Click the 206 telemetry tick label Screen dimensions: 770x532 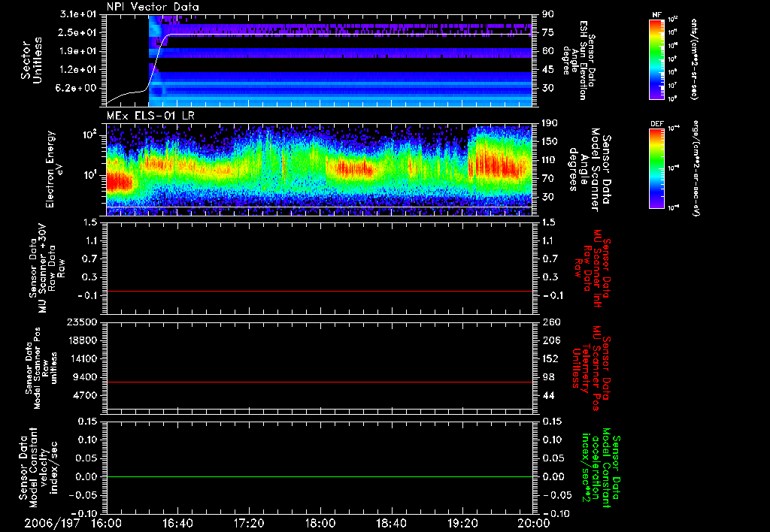tap(550, 340)
